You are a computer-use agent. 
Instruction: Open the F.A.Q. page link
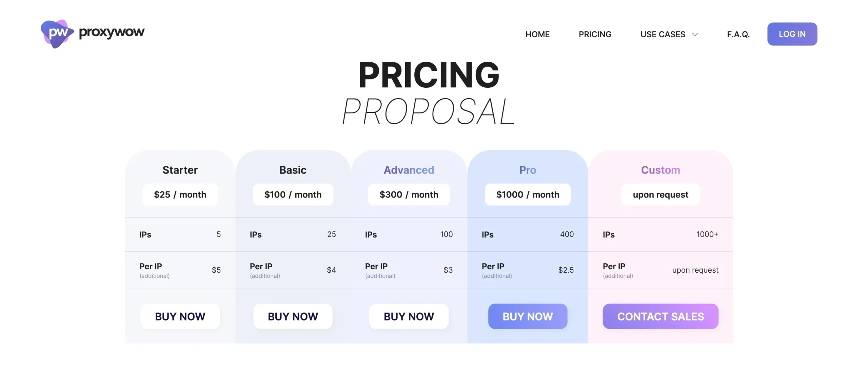point(738,35)
